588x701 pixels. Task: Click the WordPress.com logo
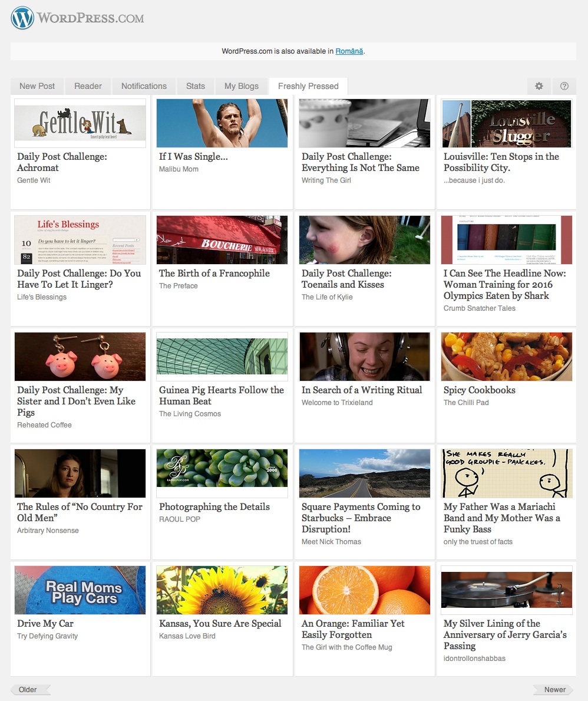tap(77, 18)
